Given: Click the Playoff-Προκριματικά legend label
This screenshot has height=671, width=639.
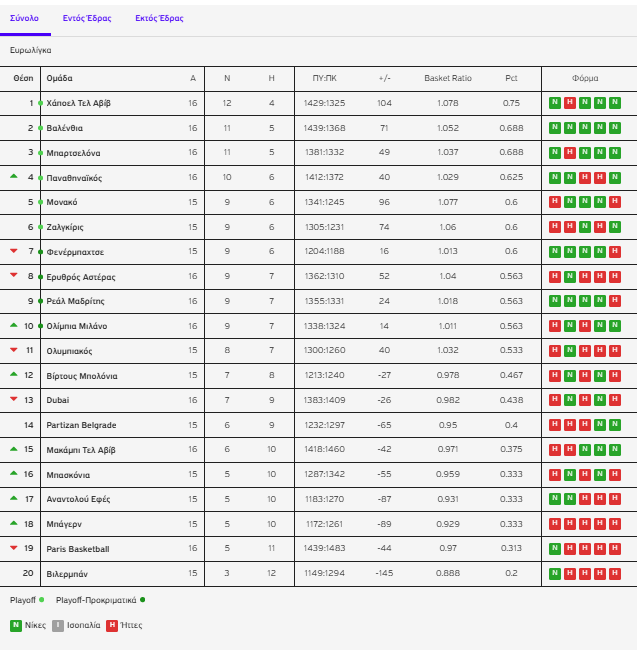Looking at the screenshot, I should coord(97,600).
